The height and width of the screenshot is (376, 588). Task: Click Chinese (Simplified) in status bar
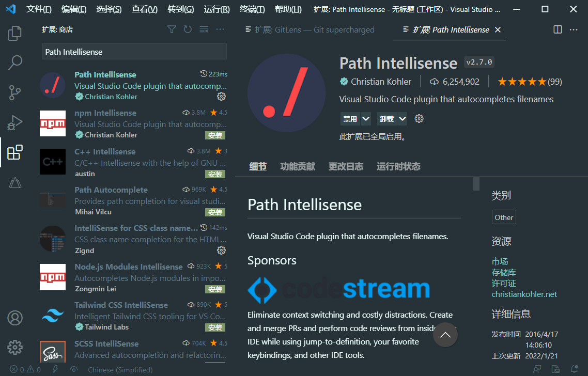pyautogui.click(x=120, y=370)
